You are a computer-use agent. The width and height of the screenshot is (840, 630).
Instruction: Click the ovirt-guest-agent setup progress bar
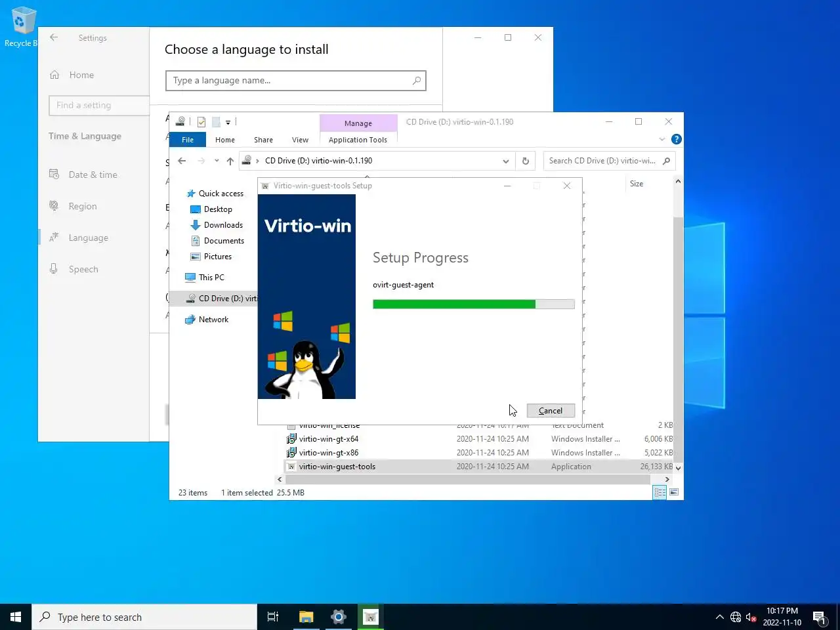tap(474, 304)
